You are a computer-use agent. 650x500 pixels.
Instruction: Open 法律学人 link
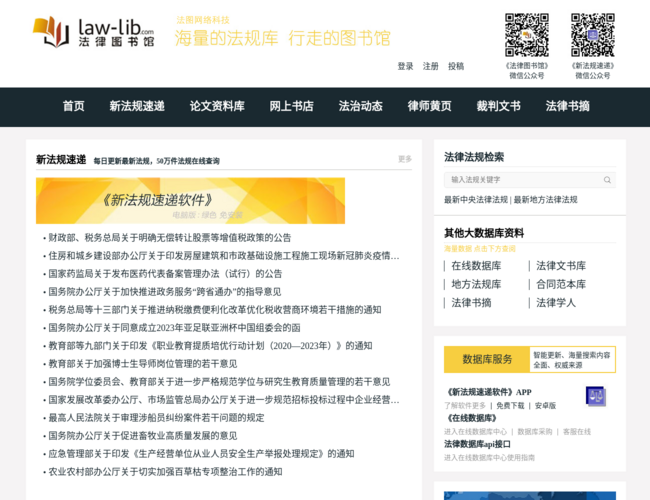coord(556,303)
